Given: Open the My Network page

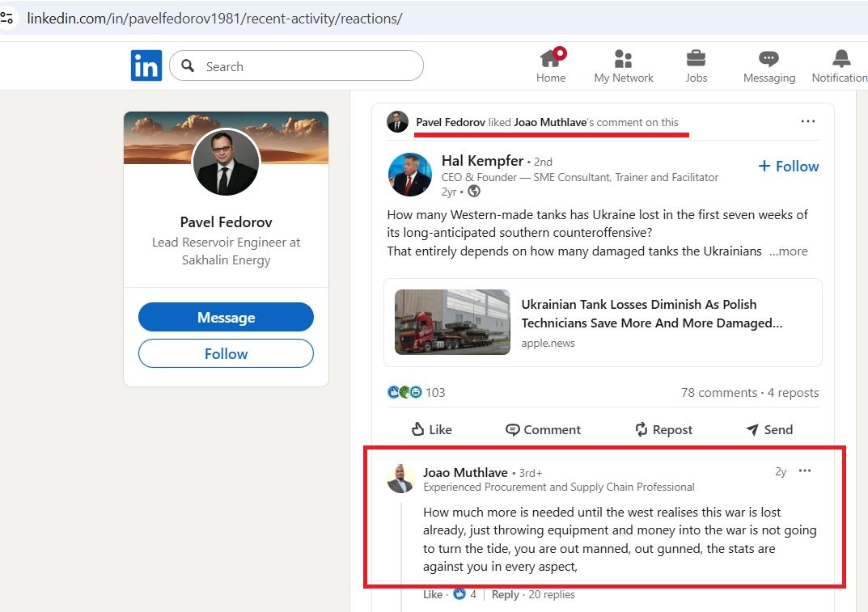Looking at the screenshot, I should click(623, 65).
